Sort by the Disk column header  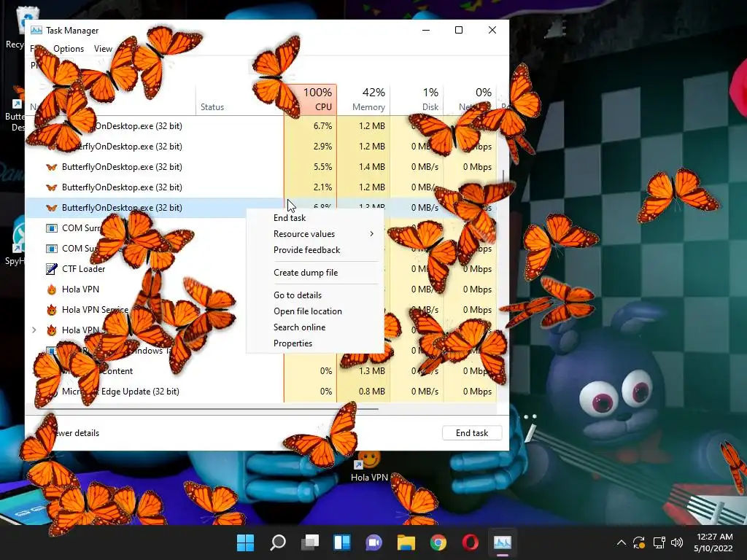point(417,100)
